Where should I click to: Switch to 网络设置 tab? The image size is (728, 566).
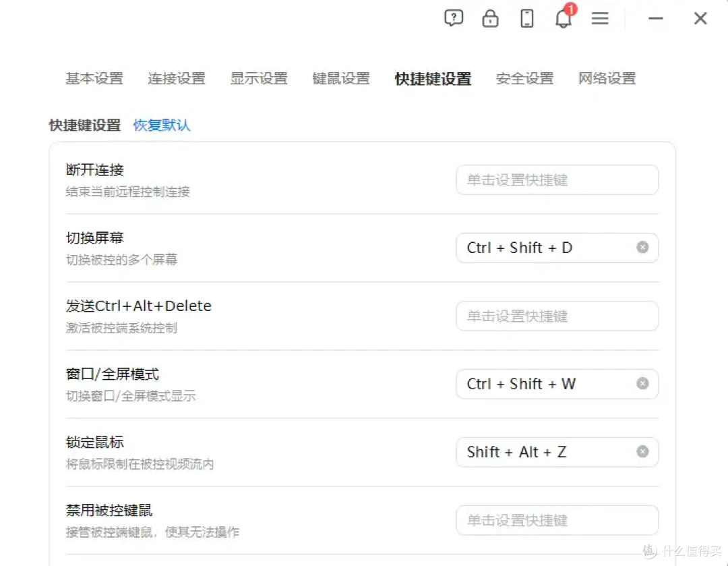pyautogui.click(x=607, y=78)
